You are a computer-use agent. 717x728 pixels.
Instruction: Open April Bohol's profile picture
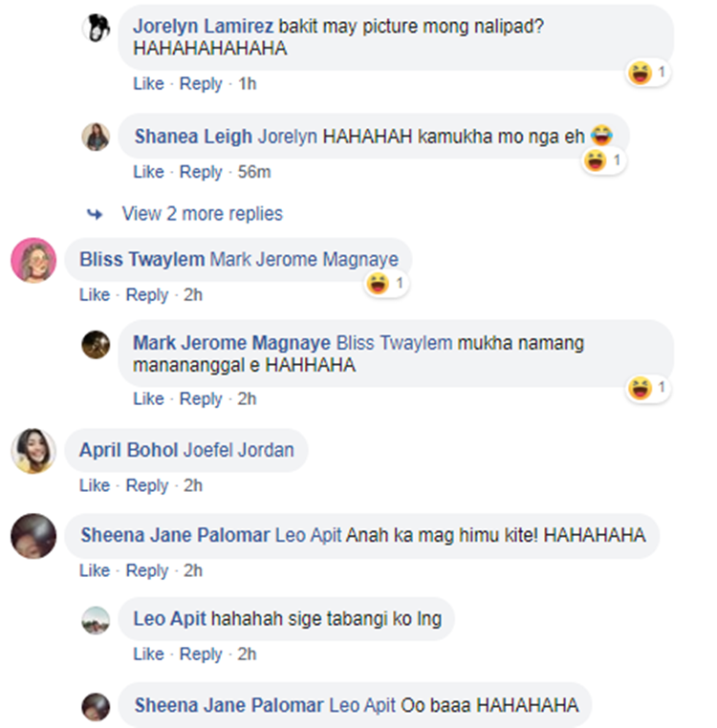[x=33, y=451]
